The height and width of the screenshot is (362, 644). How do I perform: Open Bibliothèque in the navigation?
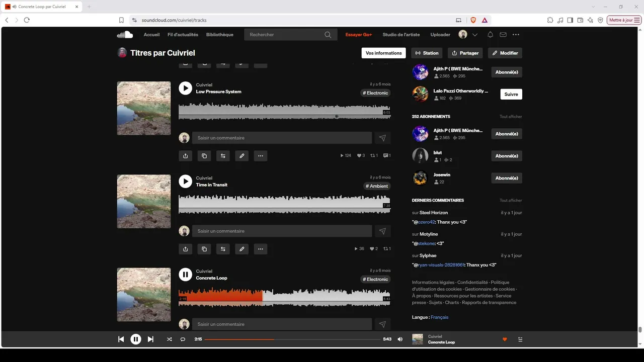tap(220, 35)
